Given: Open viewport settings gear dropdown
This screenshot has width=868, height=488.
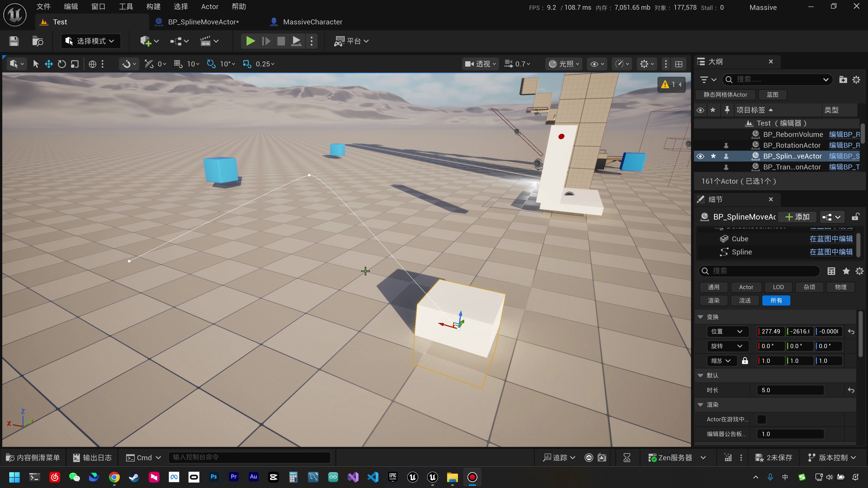Looking at the screenshot, I should 647,64.
